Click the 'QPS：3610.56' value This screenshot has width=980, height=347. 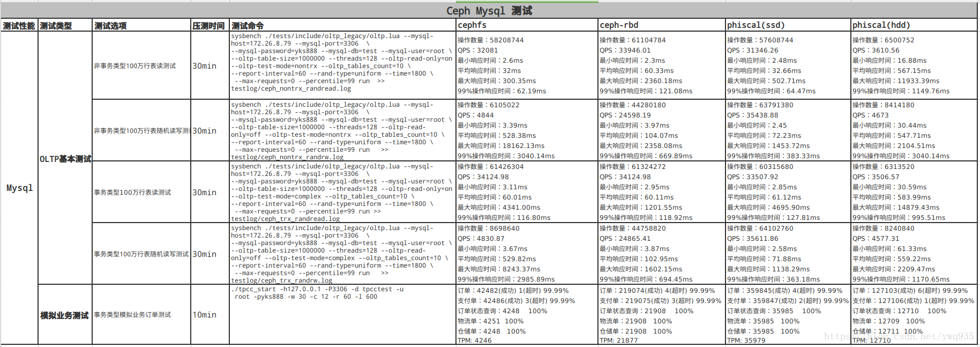click(x=876, y=50)
